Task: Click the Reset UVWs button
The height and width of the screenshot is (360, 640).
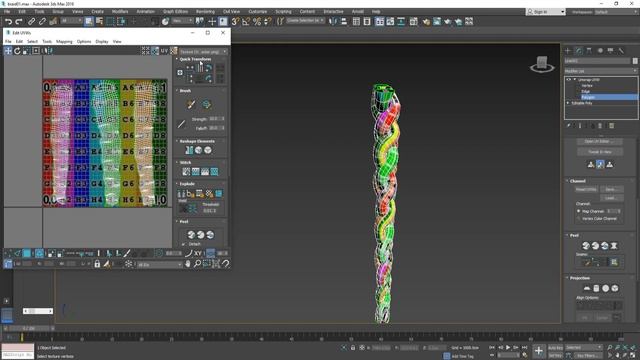Action: [x=586, y=189]
